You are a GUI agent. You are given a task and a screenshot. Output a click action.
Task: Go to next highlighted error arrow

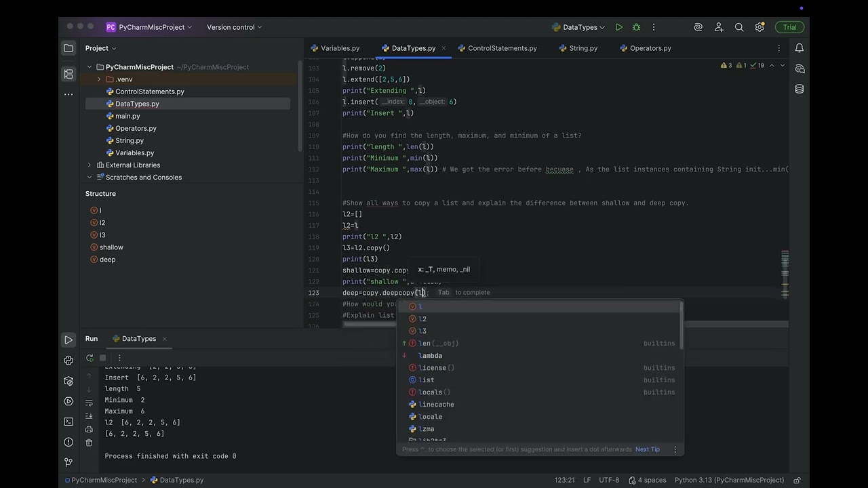coord(782,66)
